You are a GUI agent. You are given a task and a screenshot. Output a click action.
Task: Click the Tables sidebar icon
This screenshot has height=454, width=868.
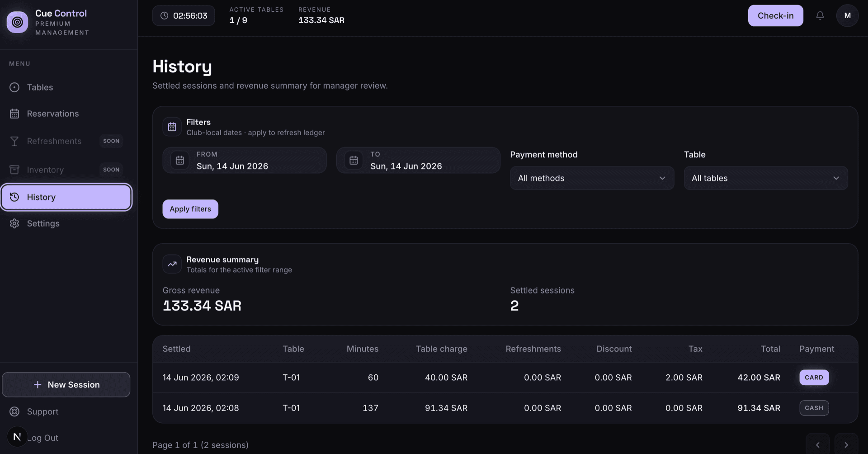(x=14, y=87)
